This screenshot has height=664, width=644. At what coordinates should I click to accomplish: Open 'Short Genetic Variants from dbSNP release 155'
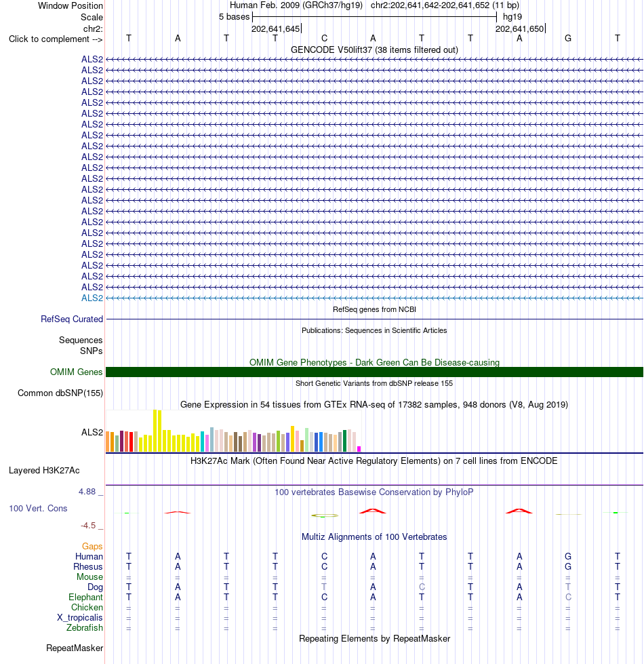(x=374, y=383)
